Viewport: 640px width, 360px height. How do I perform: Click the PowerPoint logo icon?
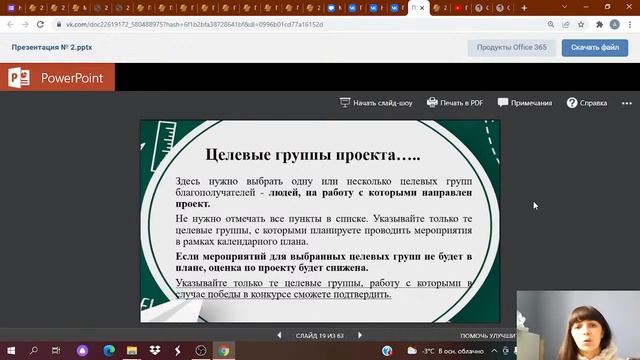point(19,77)
